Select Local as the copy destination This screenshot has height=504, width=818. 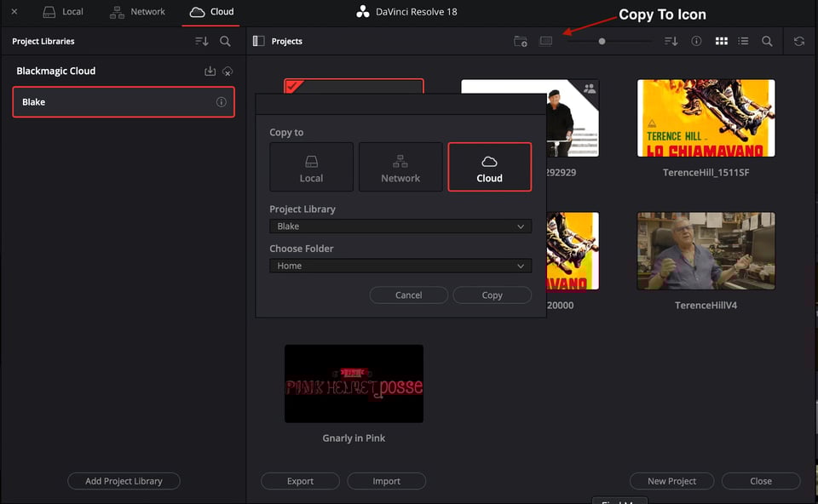click(310, 167)
